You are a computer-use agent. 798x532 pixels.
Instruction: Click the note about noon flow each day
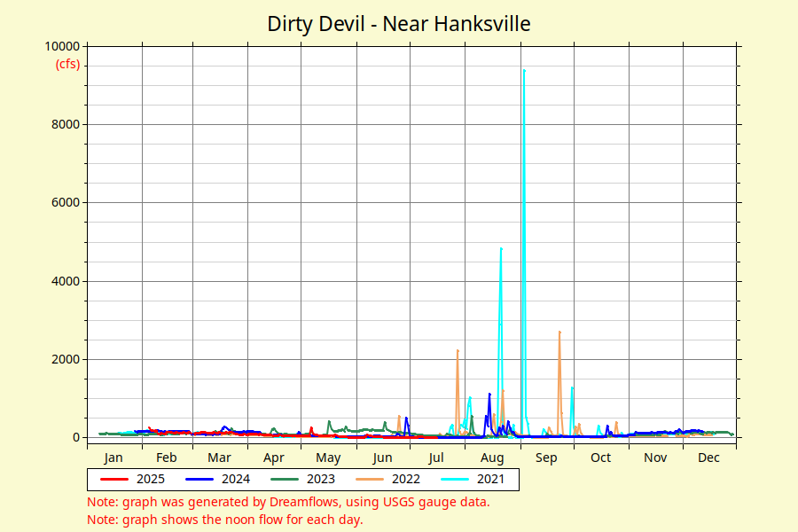point(225,520)
